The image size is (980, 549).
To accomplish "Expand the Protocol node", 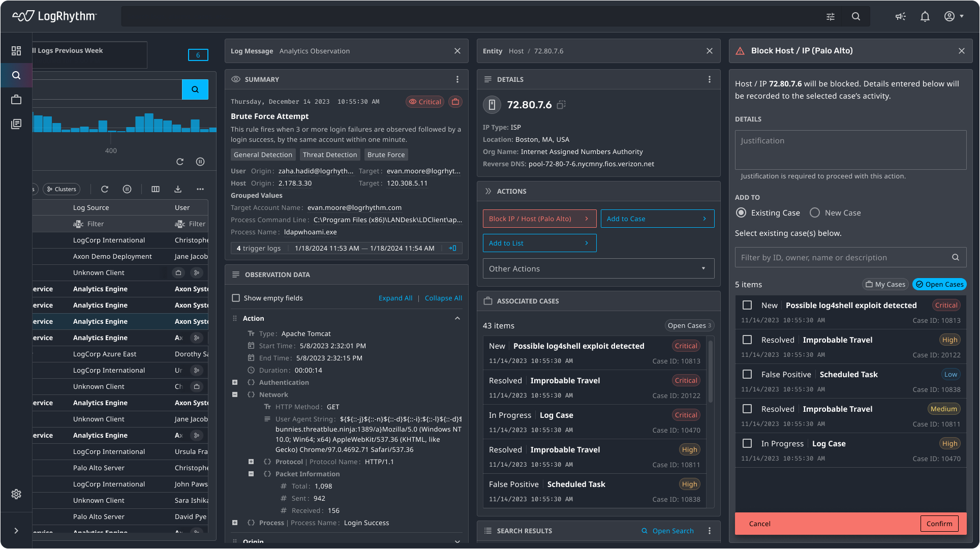I will 251,462.
